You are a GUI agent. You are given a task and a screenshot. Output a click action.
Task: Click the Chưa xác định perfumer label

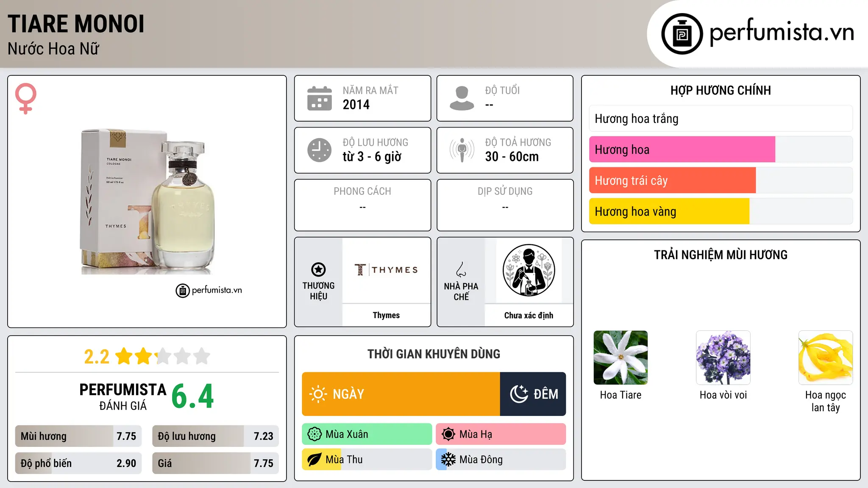pos(529,315)
